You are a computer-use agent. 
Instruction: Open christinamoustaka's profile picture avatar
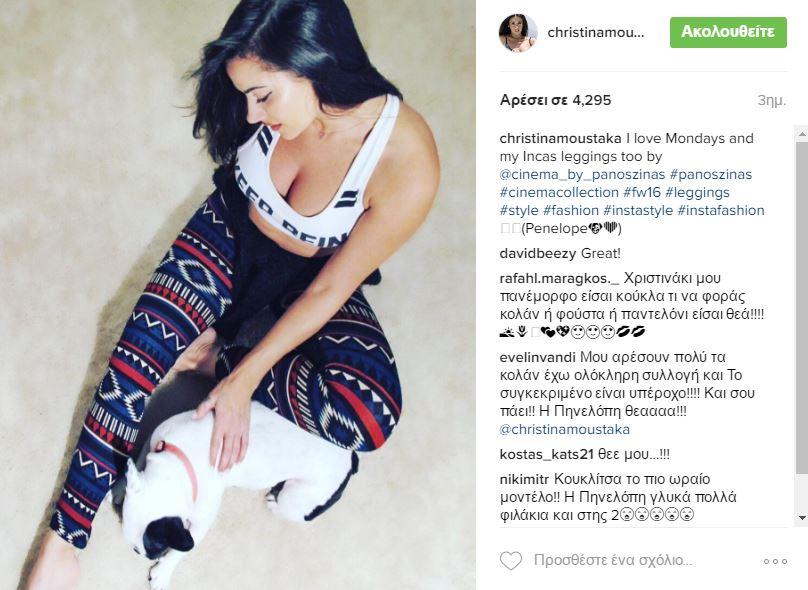tap(518, 32)
